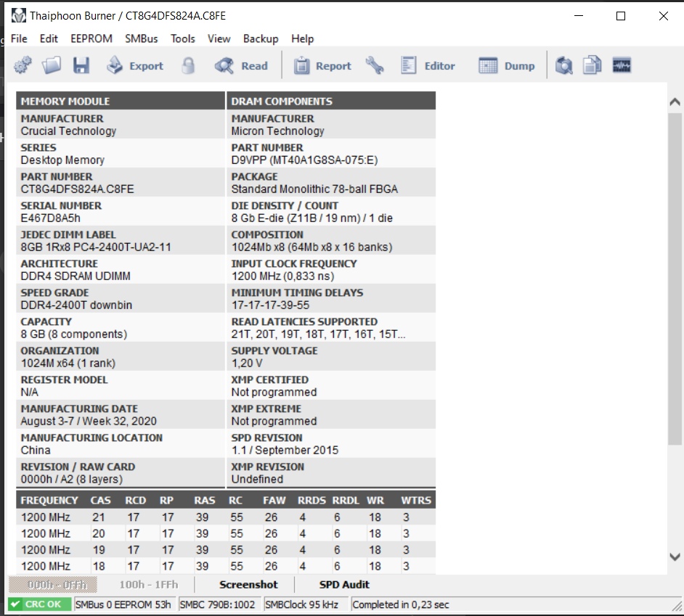The image size is (684, 616).
Task: Click organization 1024M x64 (1 rank) value
Action: click(x=68, y=364)
